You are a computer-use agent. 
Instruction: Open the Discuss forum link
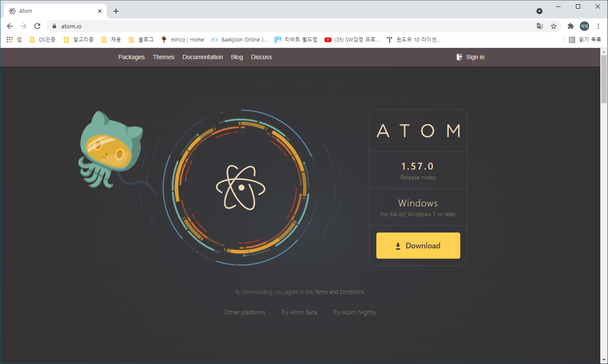(x=262, y=57)
